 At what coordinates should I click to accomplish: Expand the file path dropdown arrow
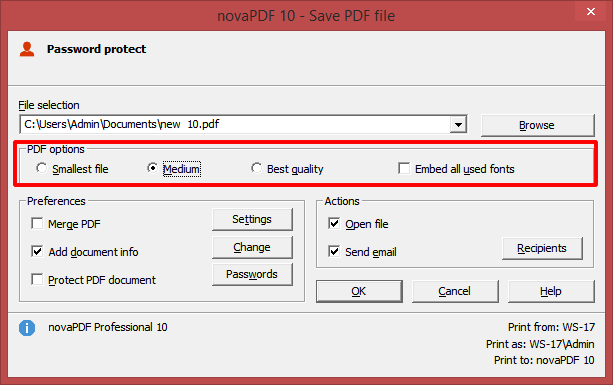click(x=458, y=125)
